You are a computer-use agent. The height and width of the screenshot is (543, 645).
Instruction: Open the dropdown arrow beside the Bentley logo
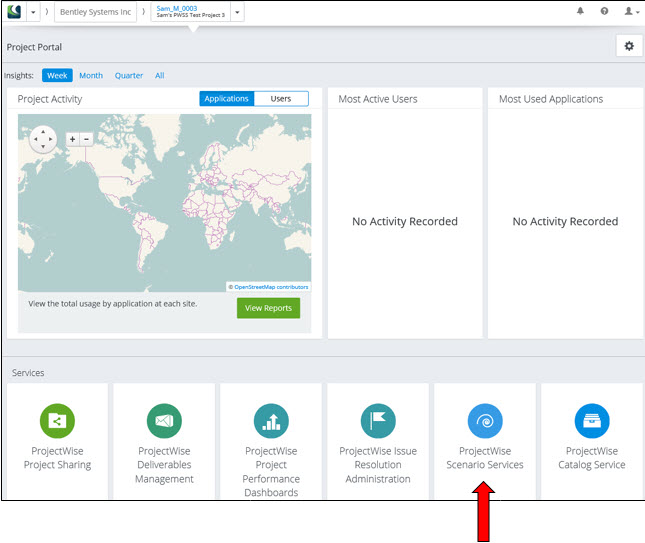click(x=33, y=12)
